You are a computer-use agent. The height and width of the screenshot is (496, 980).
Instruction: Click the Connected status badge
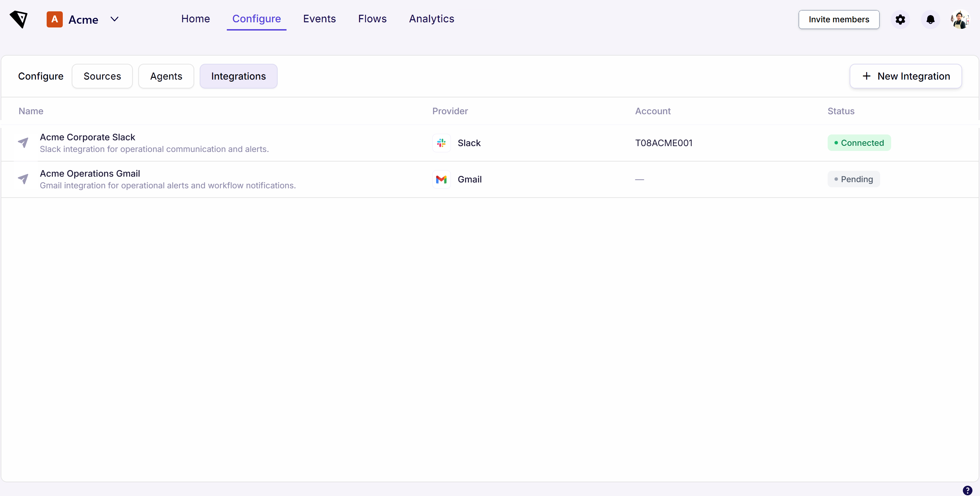click(x=859, y=143)
